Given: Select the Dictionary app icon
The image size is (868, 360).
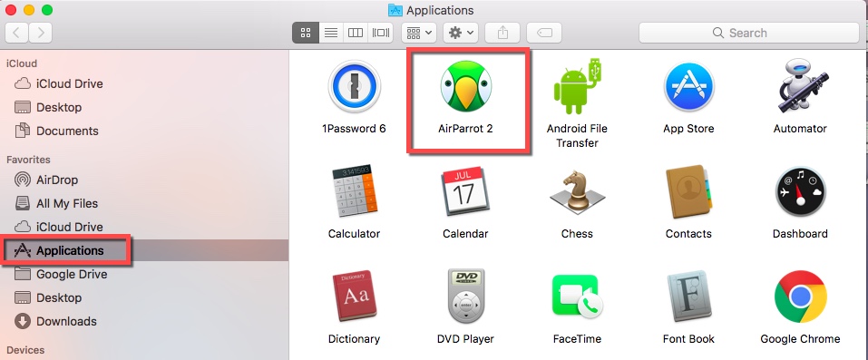Looking at the screenshot, I should pyautogui.click(x=354, y=297).
